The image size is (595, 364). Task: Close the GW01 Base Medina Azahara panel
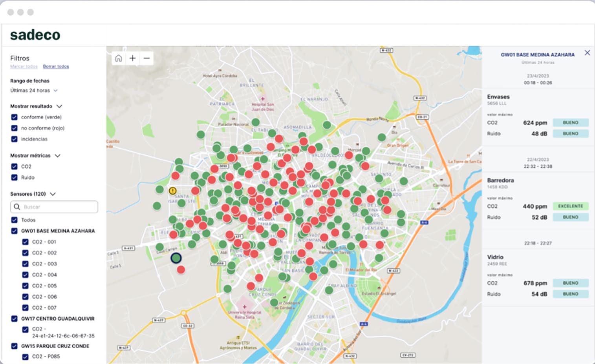click(x=587, y=53)
